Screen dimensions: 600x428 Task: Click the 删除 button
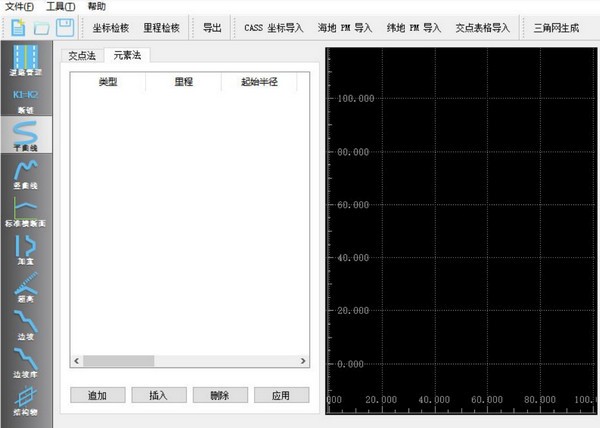tap(220, 395)
